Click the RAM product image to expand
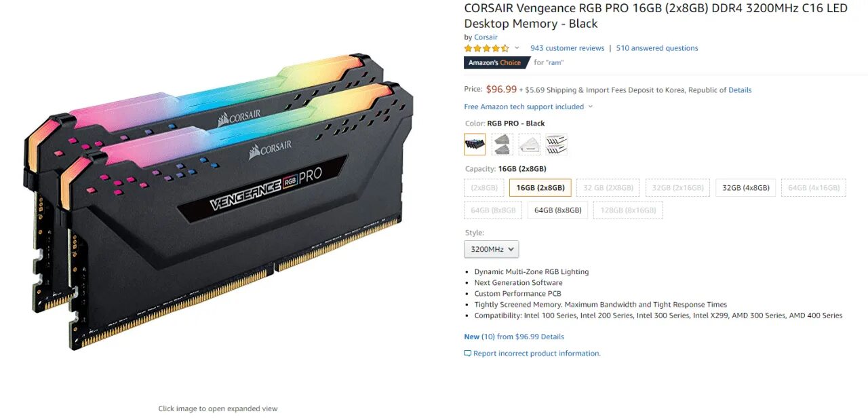 point(217,204)
